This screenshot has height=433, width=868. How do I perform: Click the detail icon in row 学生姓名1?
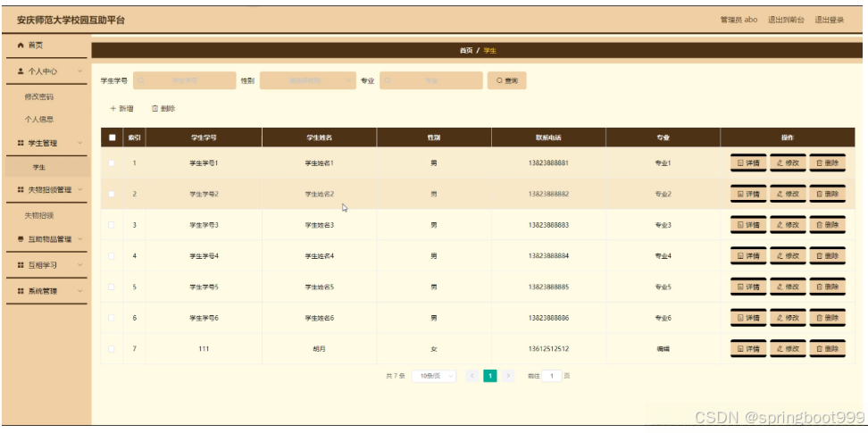(x=740, y=163)
